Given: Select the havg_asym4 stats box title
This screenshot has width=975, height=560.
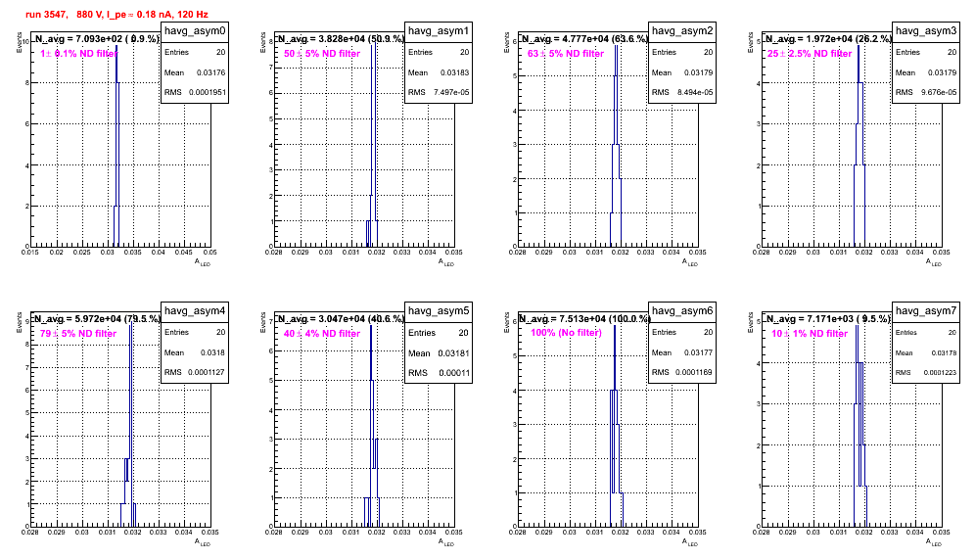Looking at the screenshot, I should (x=195, y=311).
